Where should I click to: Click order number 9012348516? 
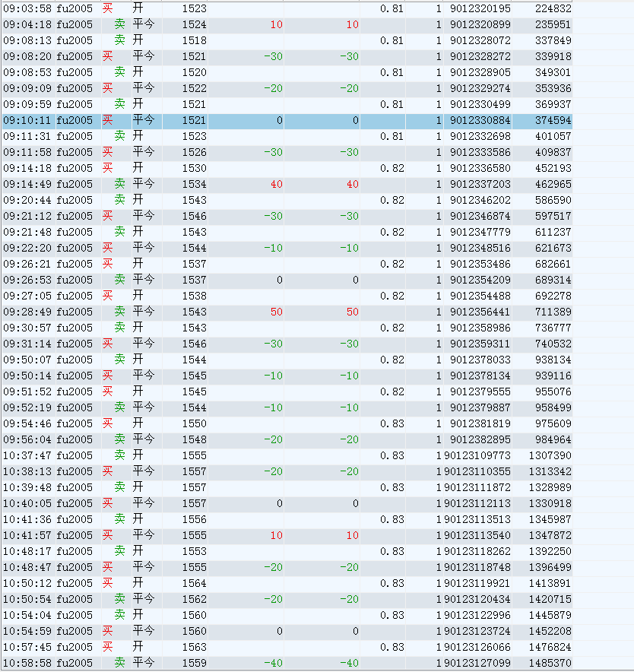pos(480,248)
